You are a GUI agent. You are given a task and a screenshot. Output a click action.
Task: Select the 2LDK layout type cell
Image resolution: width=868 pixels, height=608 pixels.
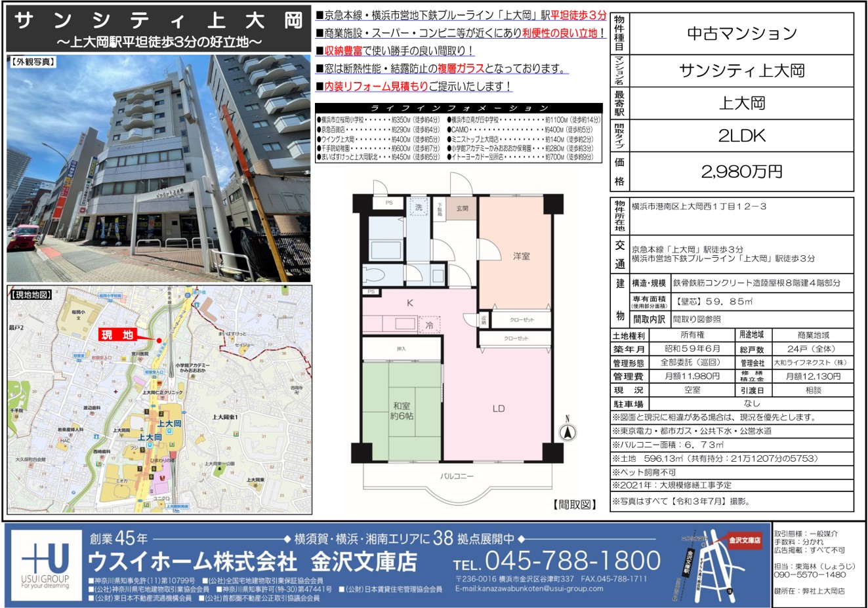742,136
